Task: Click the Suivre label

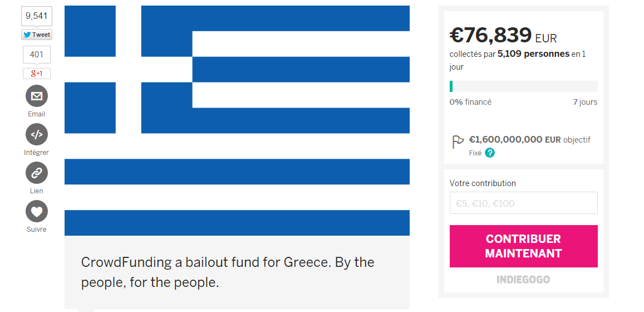Action: pyautogui.click(x=37, y=230)
